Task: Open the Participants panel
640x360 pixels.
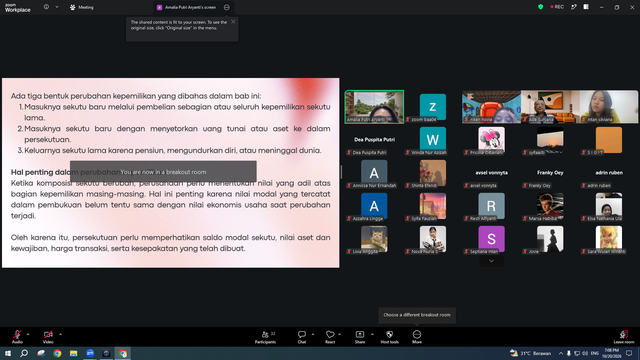Action: tap(265, 337)
